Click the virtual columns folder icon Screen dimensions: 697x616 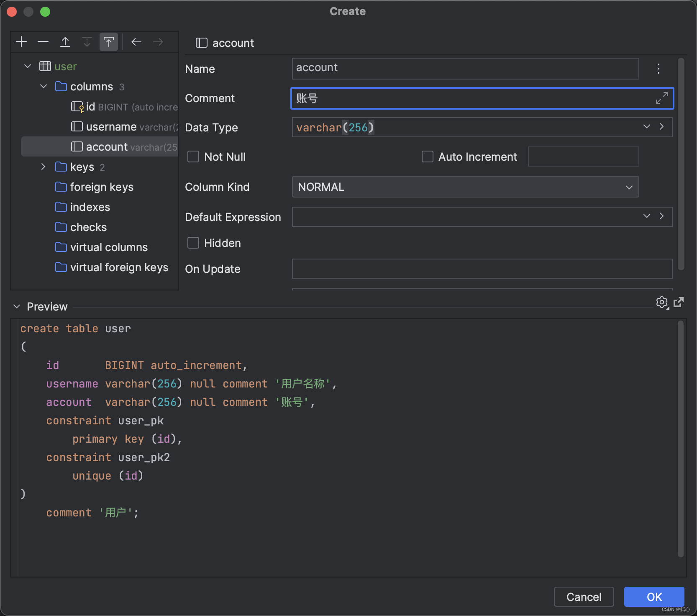(x=61, y=247)
